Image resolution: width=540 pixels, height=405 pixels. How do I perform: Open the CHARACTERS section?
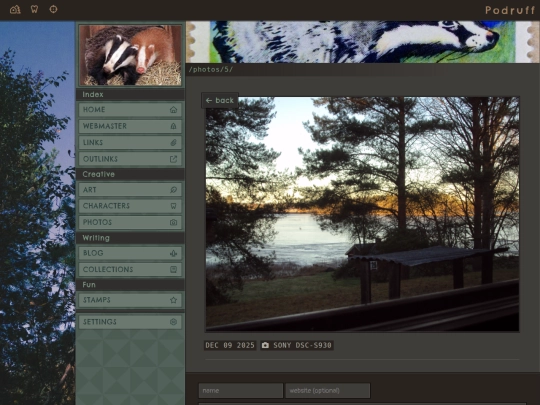tap(130, 206)
